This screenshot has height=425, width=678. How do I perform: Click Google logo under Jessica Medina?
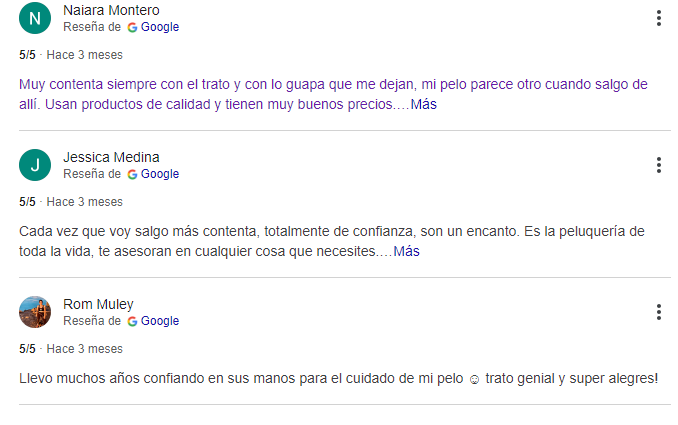132,175
